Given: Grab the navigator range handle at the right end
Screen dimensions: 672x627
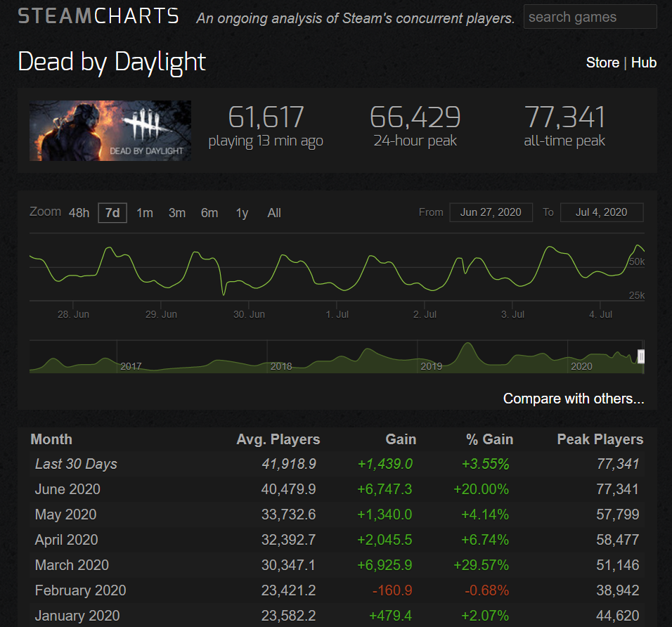Looking at the screenshot, I should click(x=640, y=356).
